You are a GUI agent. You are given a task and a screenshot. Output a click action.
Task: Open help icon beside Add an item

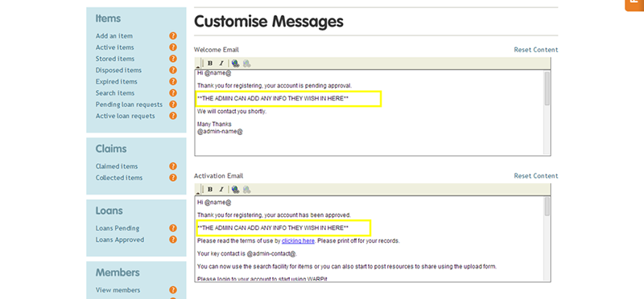[x=173, y=36]
